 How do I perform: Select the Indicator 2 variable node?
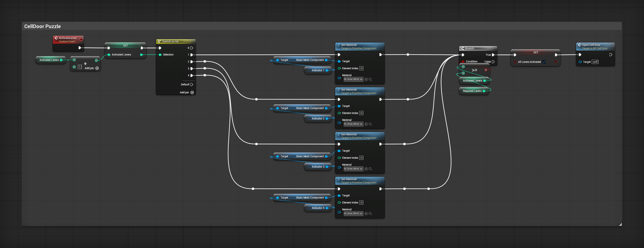click(318, 119)
